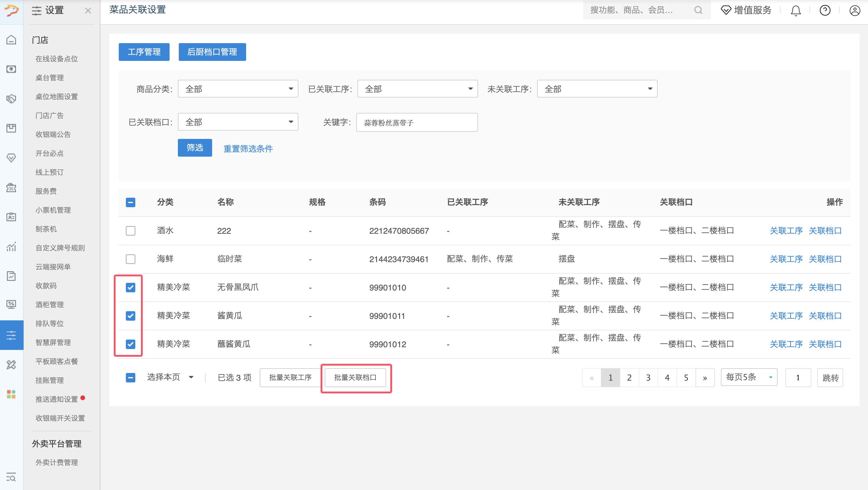This screenshot has width=868, height=490.
Task: Focus the 关键字 keyword input field
Action: click(x=417, y=122)
